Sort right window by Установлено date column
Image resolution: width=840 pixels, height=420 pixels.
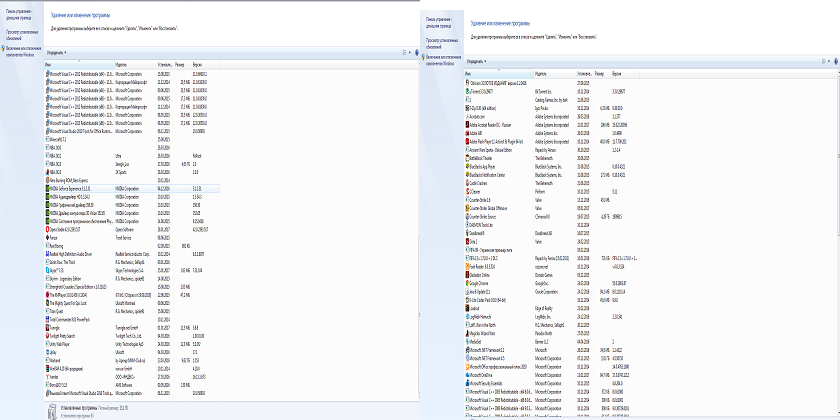coord(585,73)
